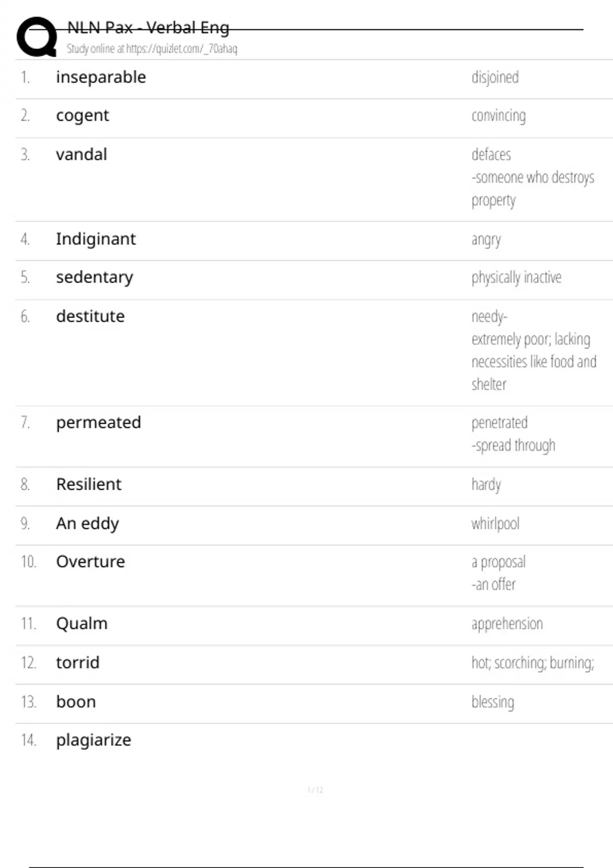Click the term inseparable
Viewport: 613px width, 868px height.
101,77
